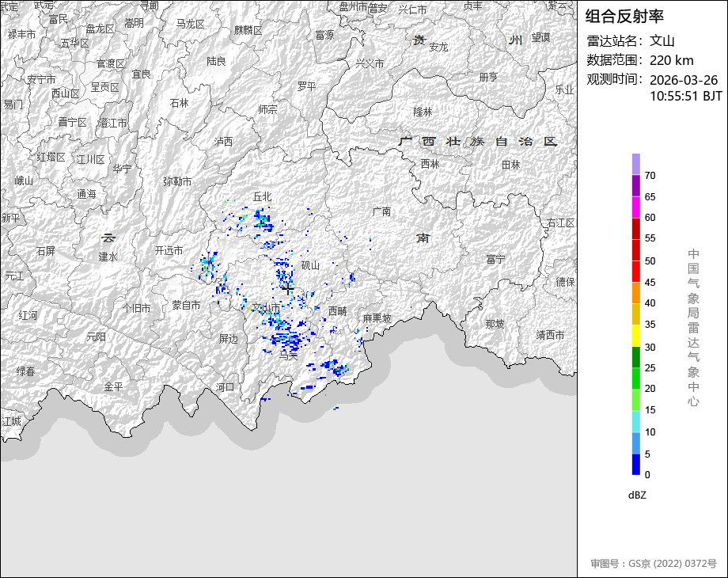Screen dimensions: 728x578
Task: Click the magenta 60–65 dBZ legend color
Action: tap(635, 207)
